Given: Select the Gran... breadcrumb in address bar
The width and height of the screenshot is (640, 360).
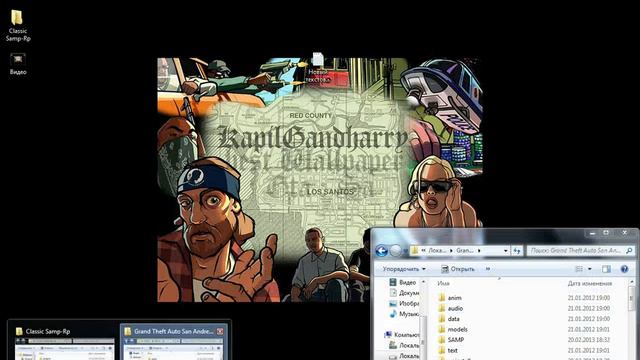Looking at the screenshot, I should click(x=464, y=251).
